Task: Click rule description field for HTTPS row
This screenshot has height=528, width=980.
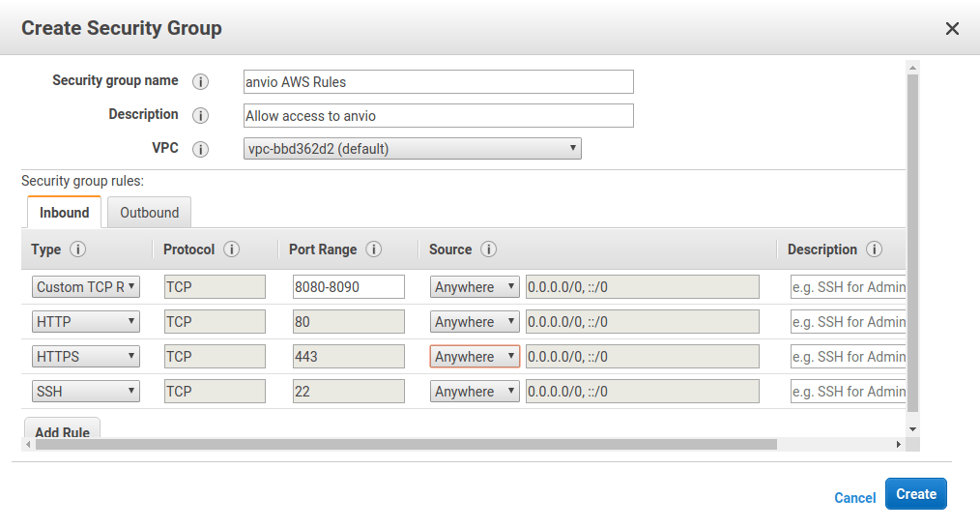Action: click(848, 357)
